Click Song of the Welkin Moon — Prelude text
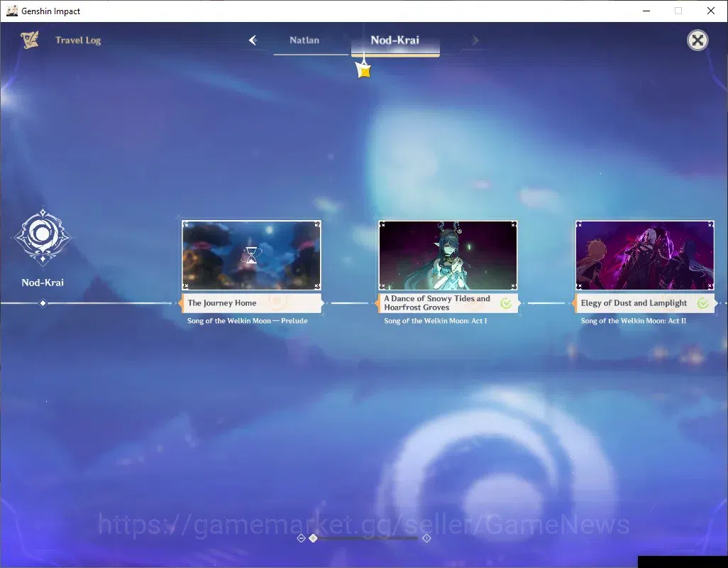 248,321
